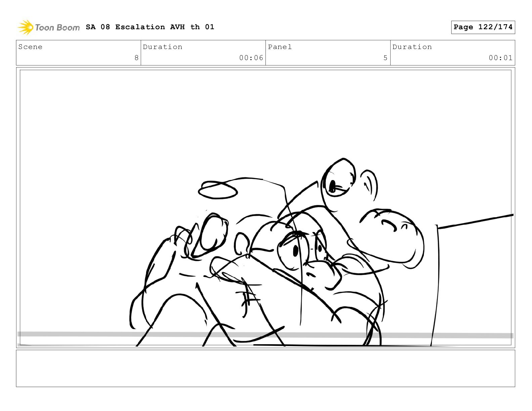
Task: Select the title 'SA 08 Escalation AVH th 01'
Action: (150, 27)
